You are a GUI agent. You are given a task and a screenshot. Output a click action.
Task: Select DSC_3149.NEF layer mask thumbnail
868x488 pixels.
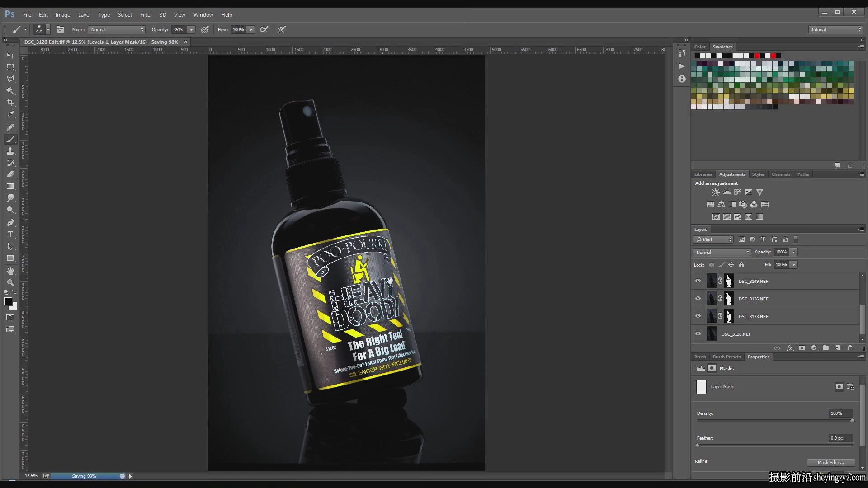[729, 281]
